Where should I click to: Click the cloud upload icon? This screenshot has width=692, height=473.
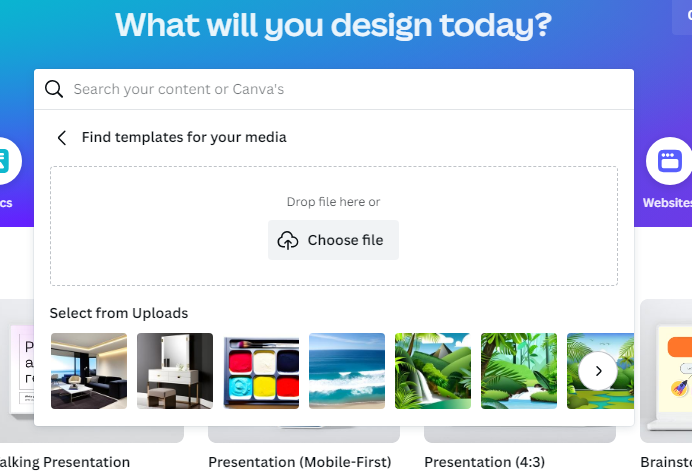(288, 240)
